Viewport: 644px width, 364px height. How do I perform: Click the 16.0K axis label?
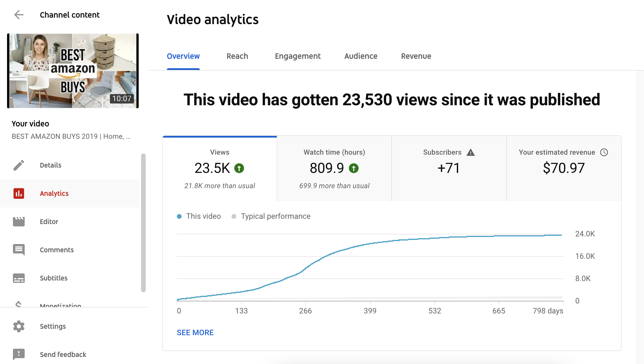(x=585, y=256)
